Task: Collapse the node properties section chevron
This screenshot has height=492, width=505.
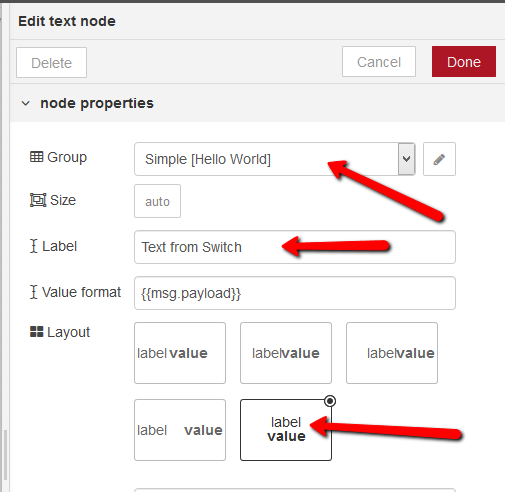Action: point(26,103)
